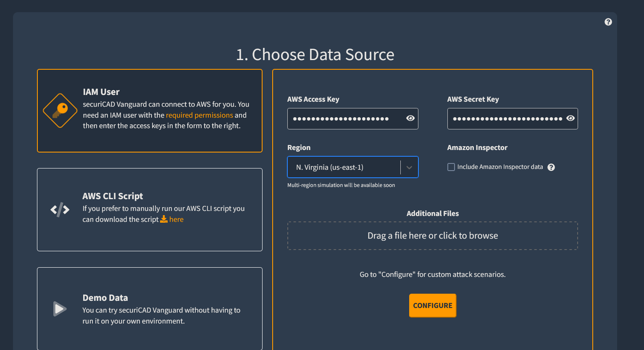
Task: Open the N. Virginia (us-east-1) region selector
Action: [353, 167]
